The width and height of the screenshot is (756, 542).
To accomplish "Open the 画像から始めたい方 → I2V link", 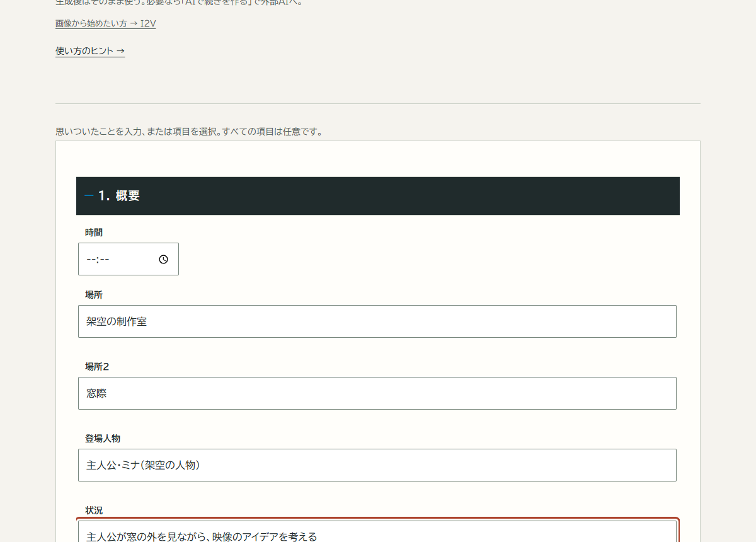I will (106, 24).
